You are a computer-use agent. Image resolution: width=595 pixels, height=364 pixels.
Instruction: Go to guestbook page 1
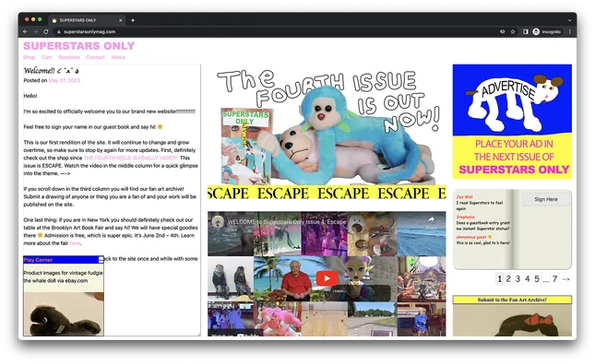point(499,279)
